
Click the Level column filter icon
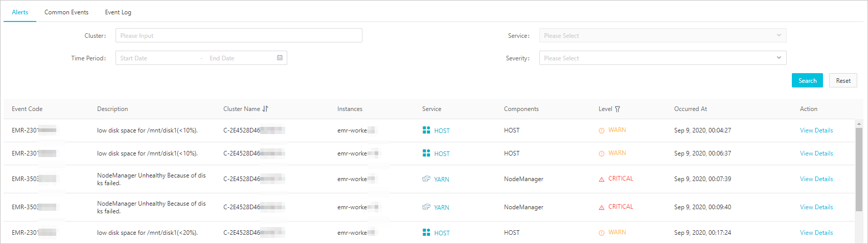[x=618, y=109]
